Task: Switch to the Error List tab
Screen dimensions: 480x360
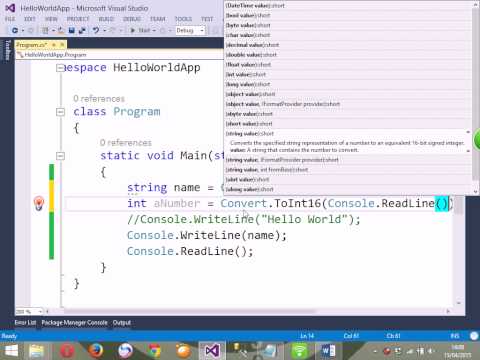Action: coord(25,323)
